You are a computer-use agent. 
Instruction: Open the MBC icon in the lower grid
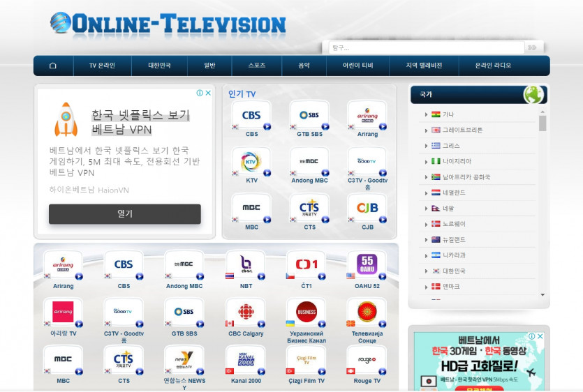(63, 360)
